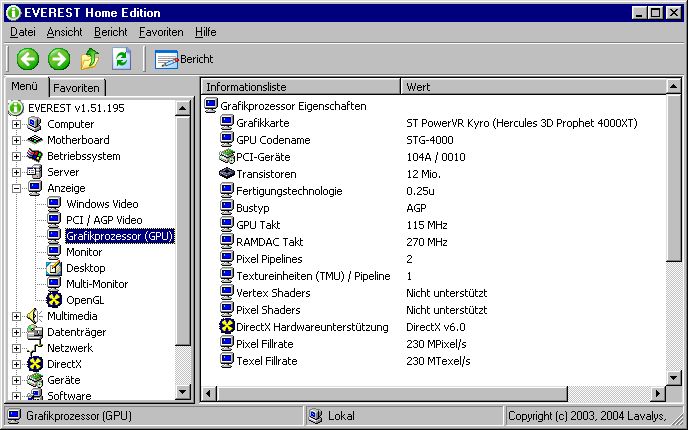688x430 pixels.
Task: Select Grafikprozessor (GPU) tree item
Action: 120,236
